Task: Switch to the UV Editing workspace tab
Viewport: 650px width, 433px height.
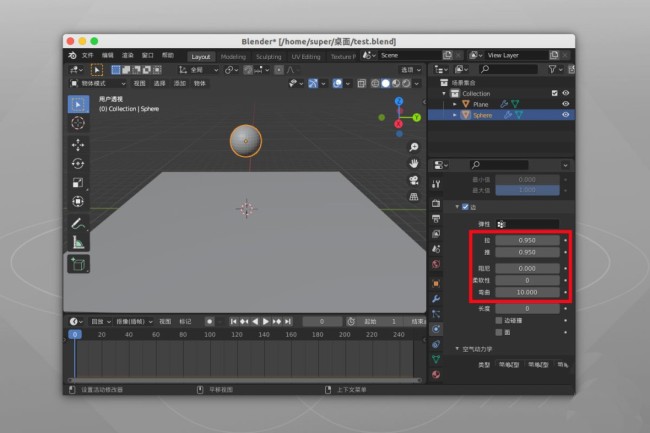Action: coord(306,57)
